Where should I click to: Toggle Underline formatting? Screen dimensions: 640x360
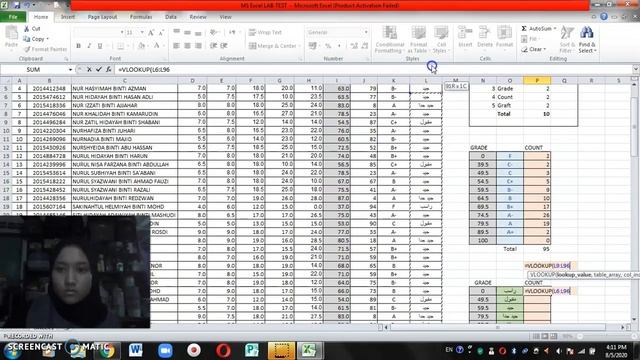(100, 46)
